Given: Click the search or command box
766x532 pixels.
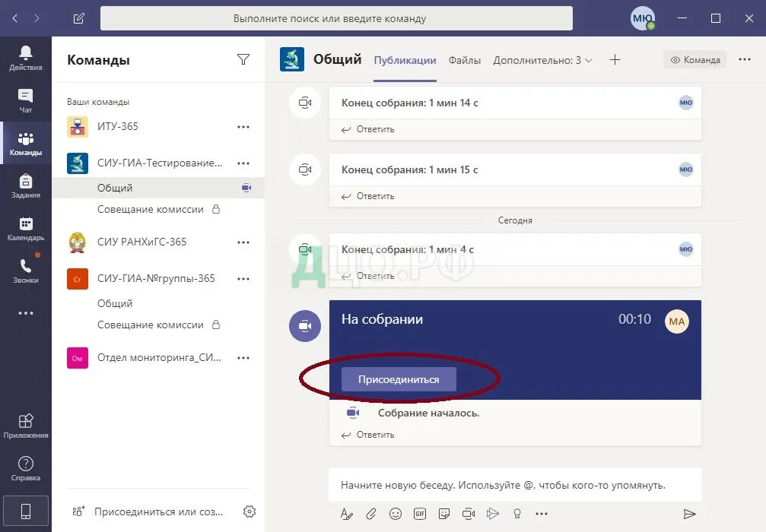Looking at the screenshot, I should [x=336, y=18].
